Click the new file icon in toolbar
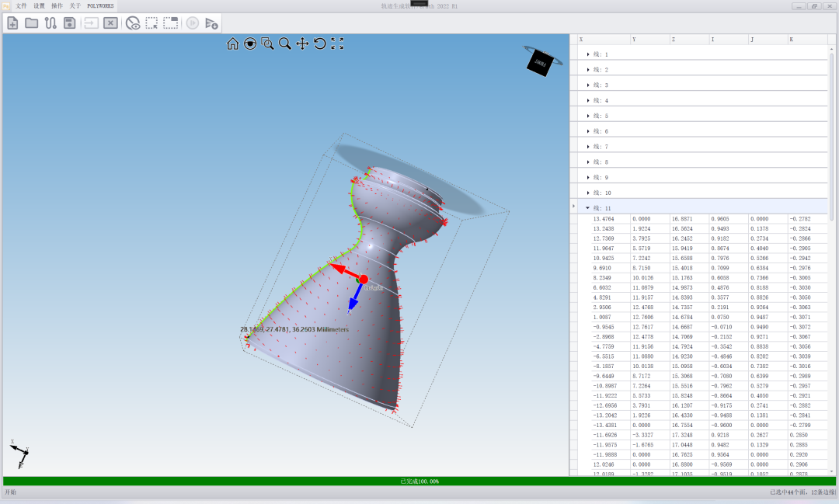The height and width of the screenshot is (504, 839). pos(12,23)
